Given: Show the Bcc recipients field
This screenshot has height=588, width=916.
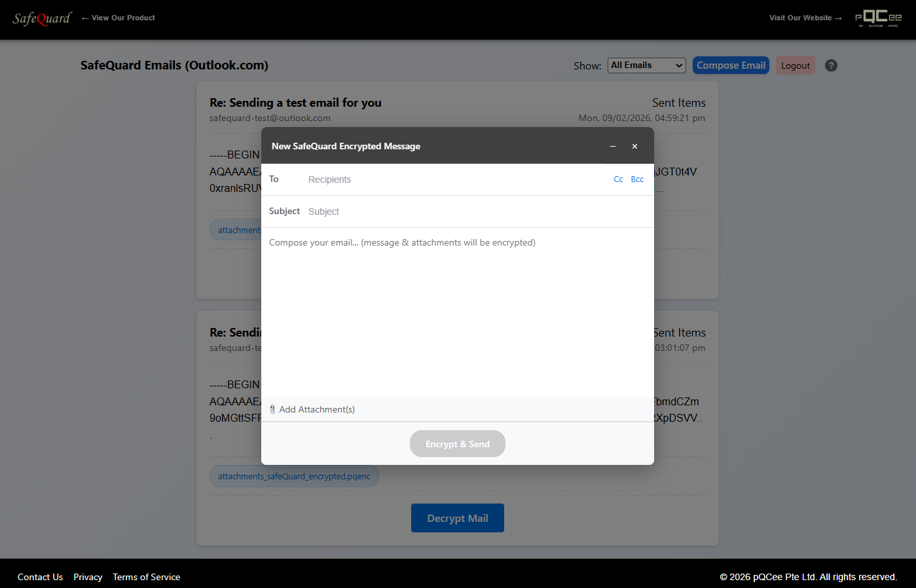Looking at the screenshot, I should pos(637,179).
